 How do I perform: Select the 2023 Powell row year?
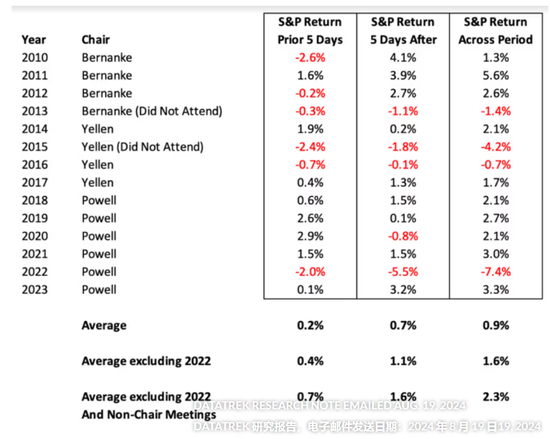34,290
